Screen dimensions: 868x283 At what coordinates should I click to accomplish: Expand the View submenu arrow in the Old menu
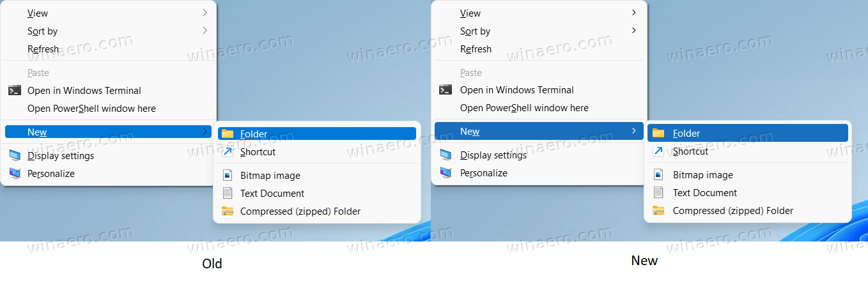[205, 13]
